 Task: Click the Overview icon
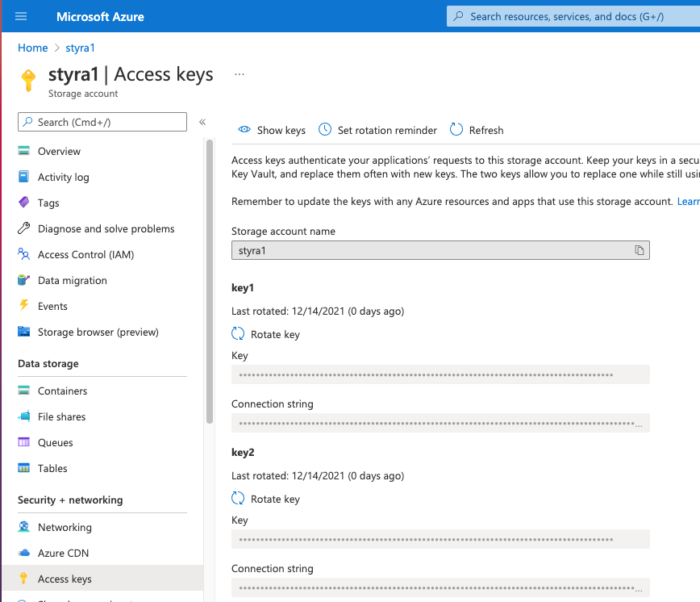point(23,150)
